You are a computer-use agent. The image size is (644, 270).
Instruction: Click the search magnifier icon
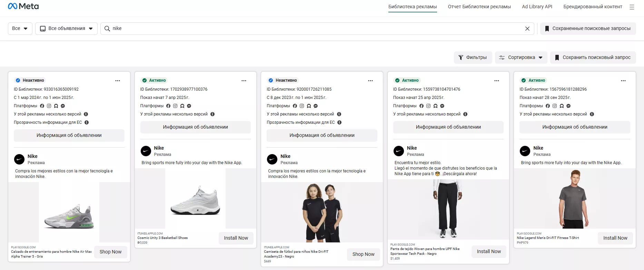(x=107, y=29)
